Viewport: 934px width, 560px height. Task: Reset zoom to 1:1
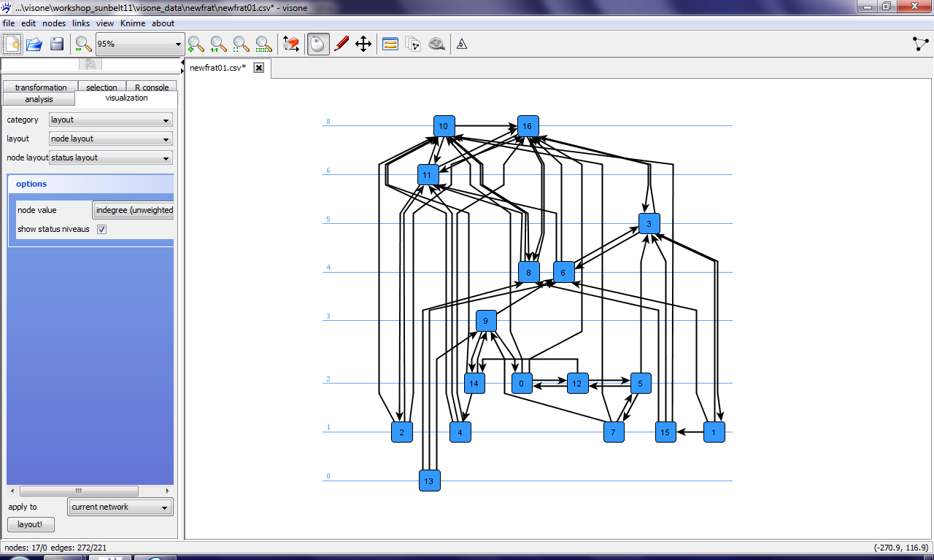(219, 44)
